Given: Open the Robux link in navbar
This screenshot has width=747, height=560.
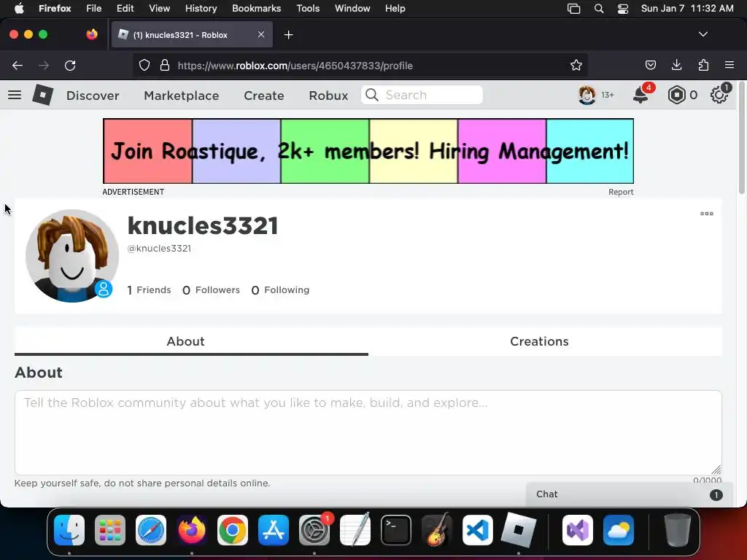Looking at the screenshot, I should click(x=328, y=96).
